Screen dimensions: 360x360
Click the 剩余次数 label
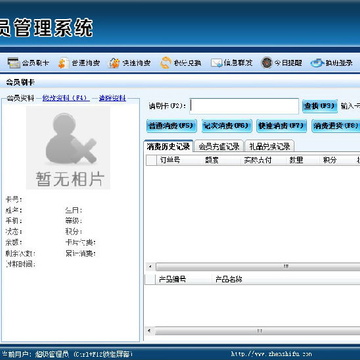20,253
